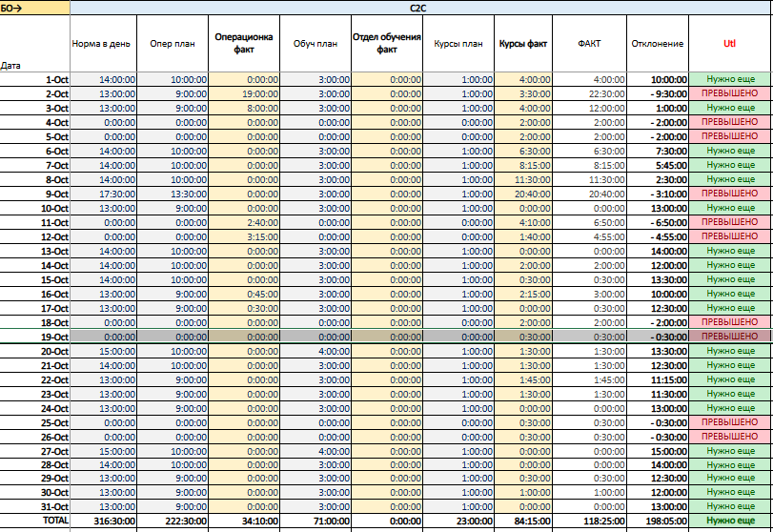
Task: Select the ФАКТ column header
Action: [x=590, y=44]
